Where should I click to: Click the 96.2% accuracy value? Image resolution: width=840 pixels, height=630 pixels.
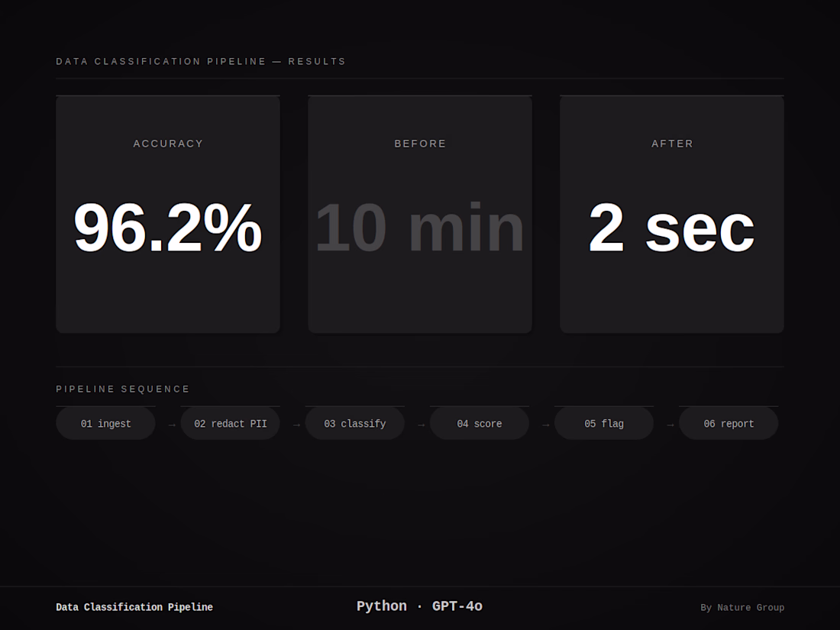168,228
